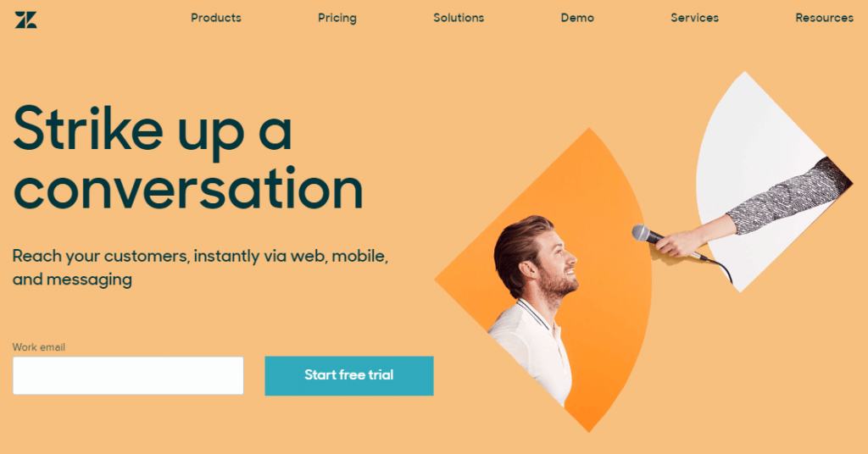Go to the Pricing page
Viewport: 868px width, 454px height.
pos(337,18)
